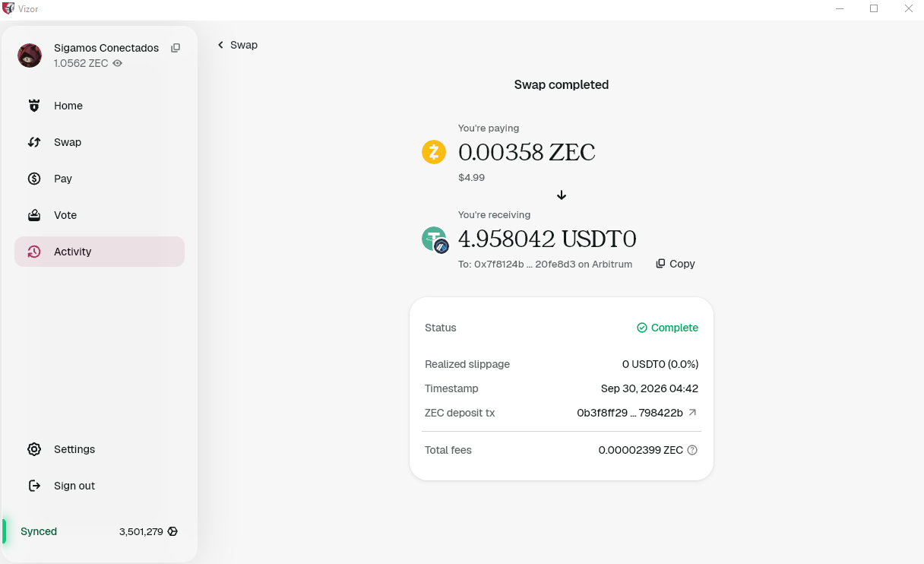Click the timestamp Sep 30, 2026 04:42
This screenshot has height=564, width=924.
tap(650, 388)
